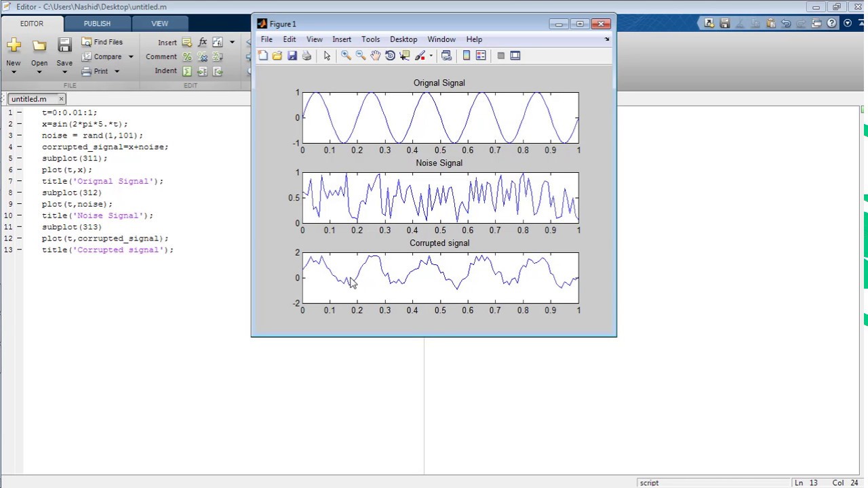868x488 pixels.
Task: Click Open file icon in Figure 1 toolbar
Action: [277, 56]
